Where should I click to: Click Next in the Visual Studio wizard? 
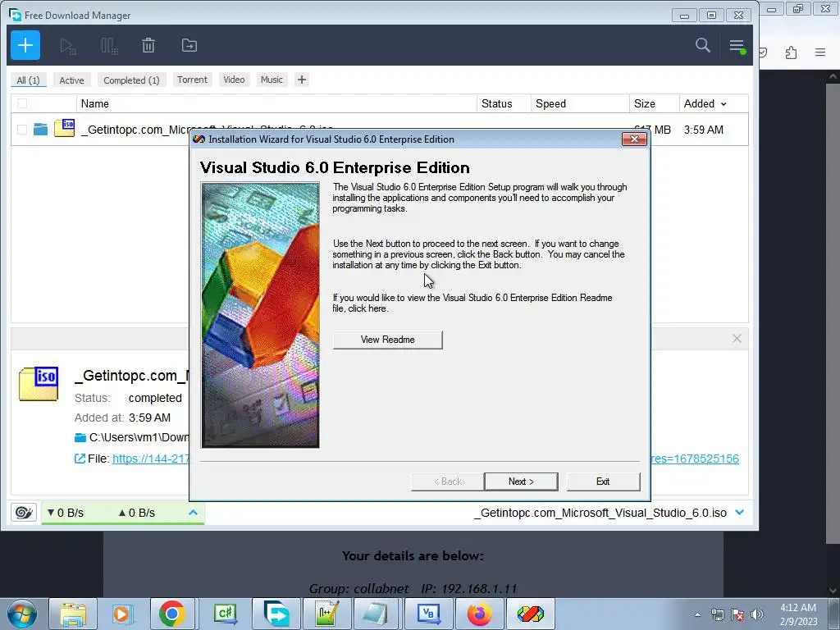point(521,481)
